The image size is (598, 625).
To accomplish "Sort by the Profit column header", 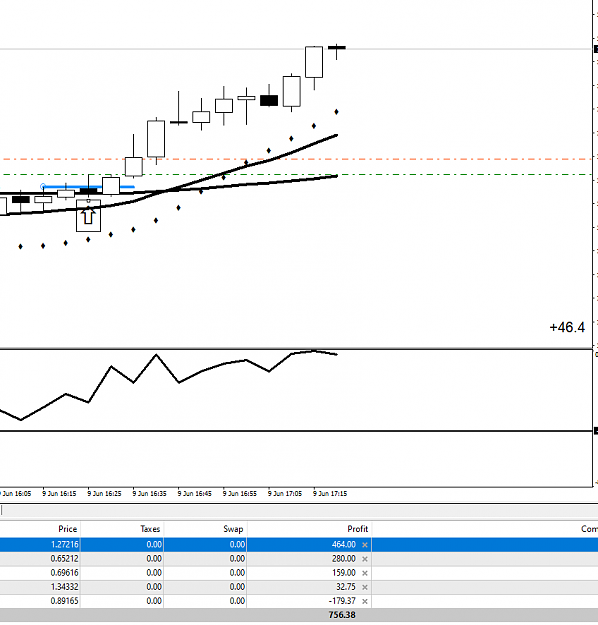I will (357, 529).
